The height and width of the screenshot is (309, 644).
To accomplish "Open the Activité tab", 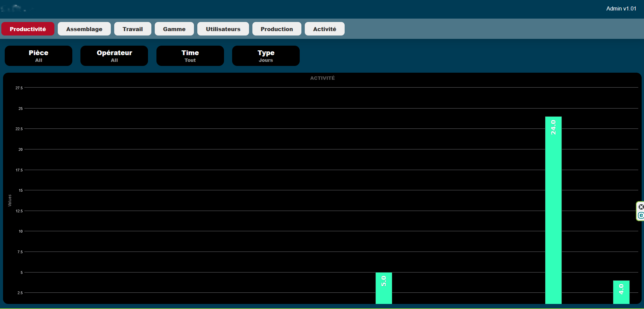I will [324, 29].
